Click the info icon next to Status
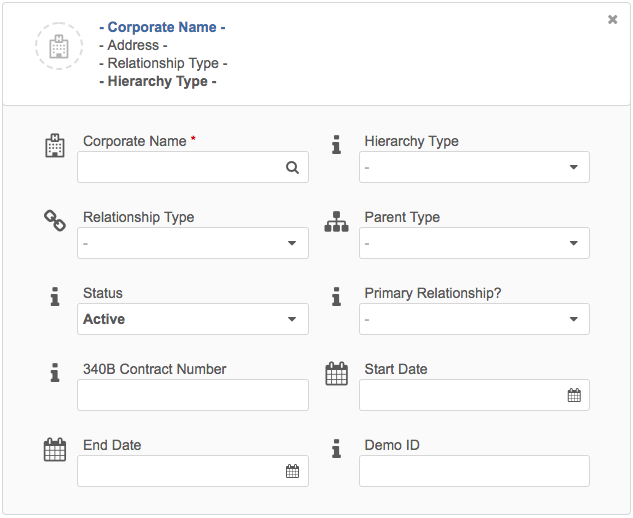This screenshot has width=633, height=518. [x=55, y=297]
